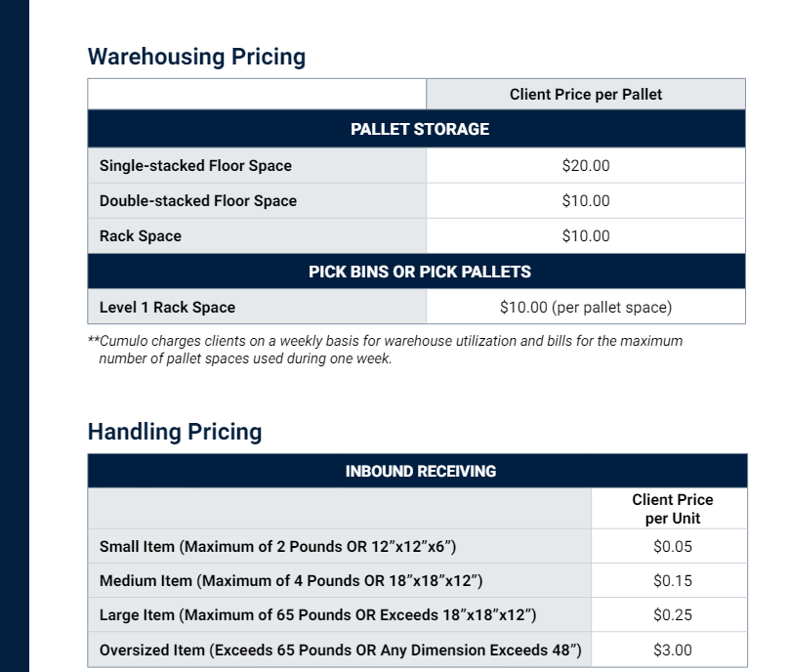Select the Small Item row description

coord(278,547)
